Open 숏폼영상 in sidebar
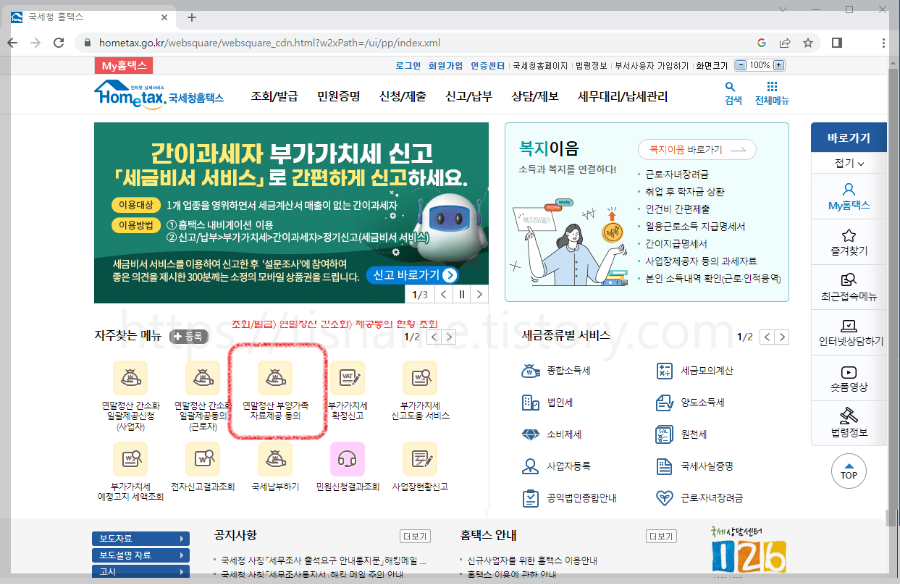900x584 pixels. [x=849, y=378]
